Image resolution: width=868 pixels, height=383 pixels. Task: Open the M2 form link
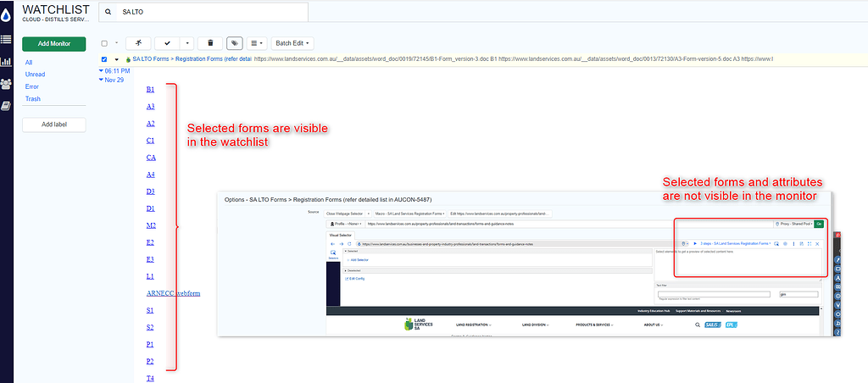151,225
